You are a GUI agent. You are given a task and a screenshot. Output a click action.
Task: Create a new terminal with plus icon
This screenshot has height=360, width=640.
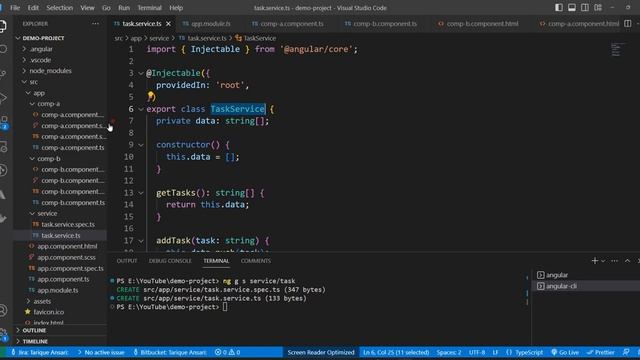[595, 261]
